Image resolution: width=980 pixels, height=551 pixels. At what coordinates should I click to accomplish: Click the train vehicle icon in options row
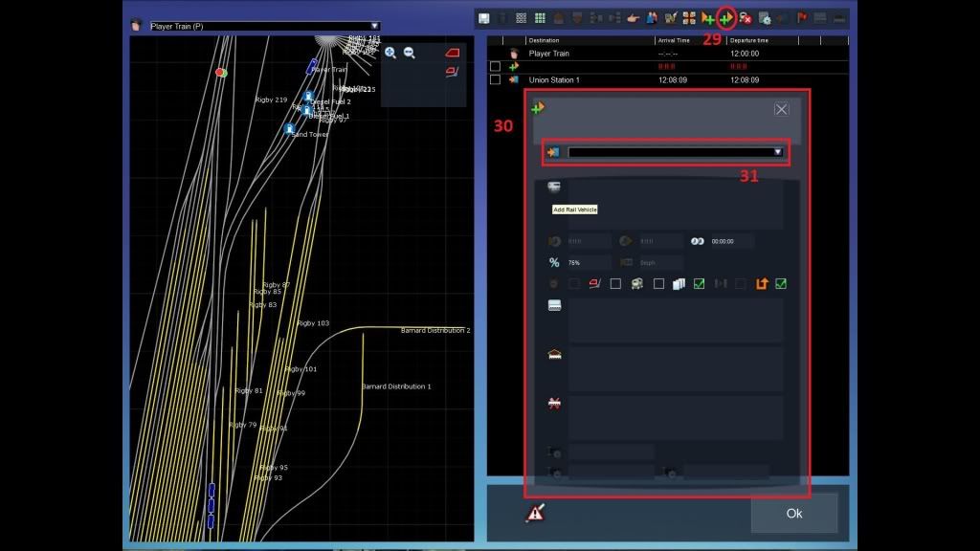point(636,283)
